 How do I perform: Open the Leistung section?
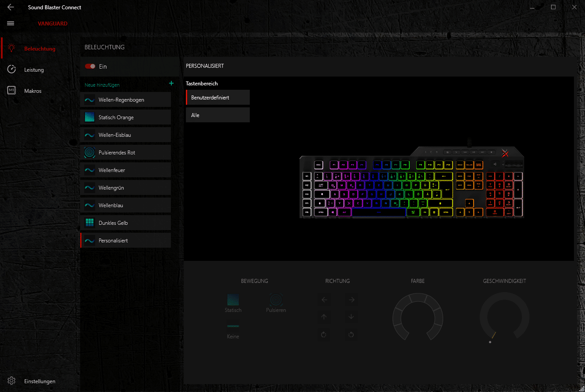coord(34,70)
